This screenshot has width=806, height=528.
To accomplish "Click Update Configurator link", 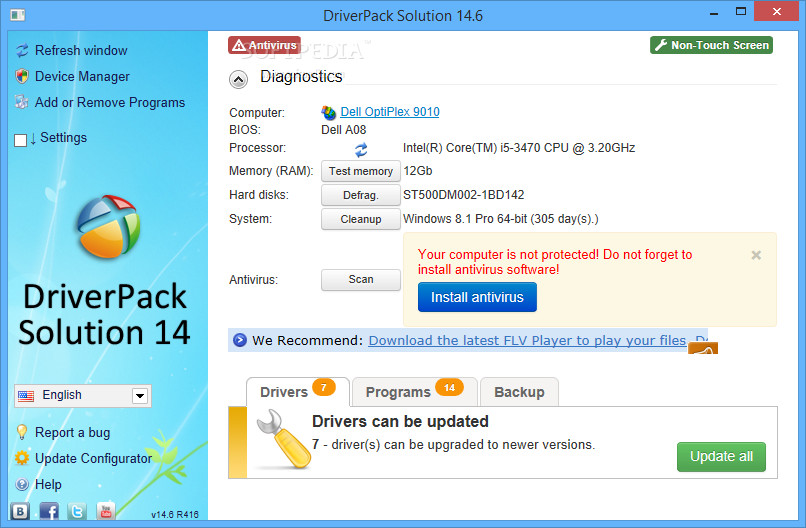I will (94, 458).
